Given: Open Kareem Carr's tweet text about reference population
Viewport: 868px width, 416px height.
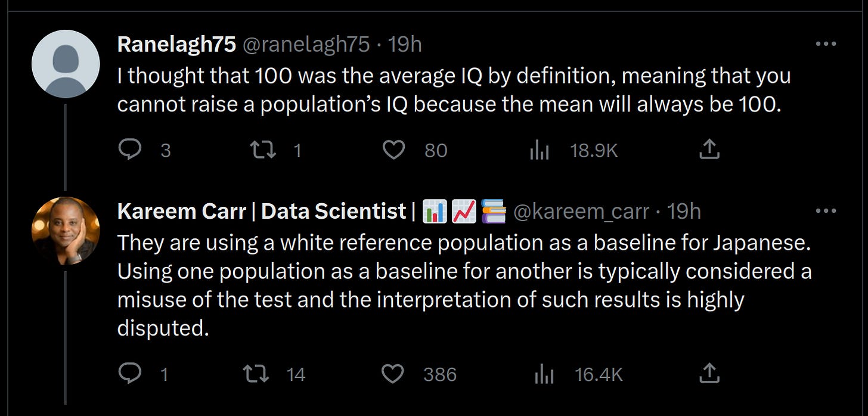Looking at the screenshot, I should [x=464, y=285].
